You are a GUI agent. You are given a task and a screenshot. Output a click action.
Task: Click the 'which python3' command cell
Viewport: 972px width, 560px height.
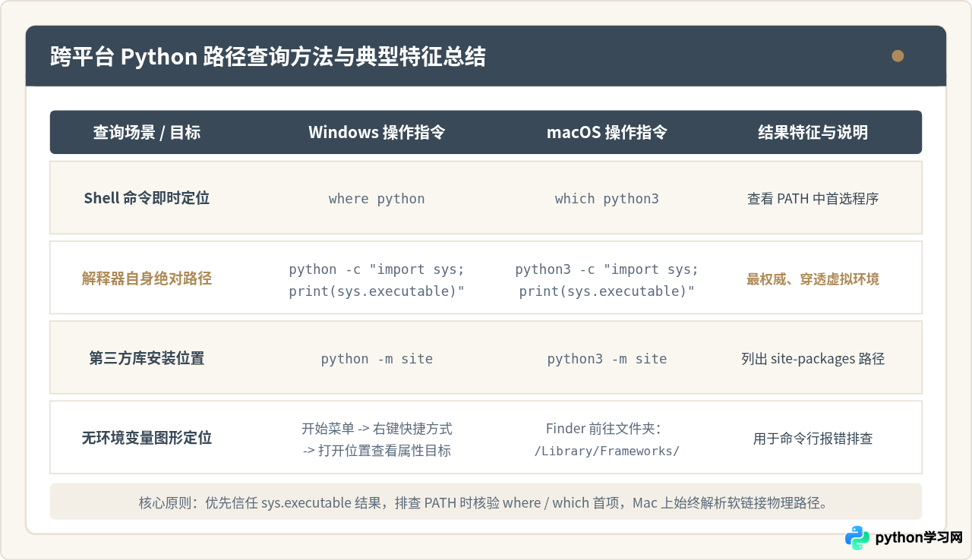607,199
